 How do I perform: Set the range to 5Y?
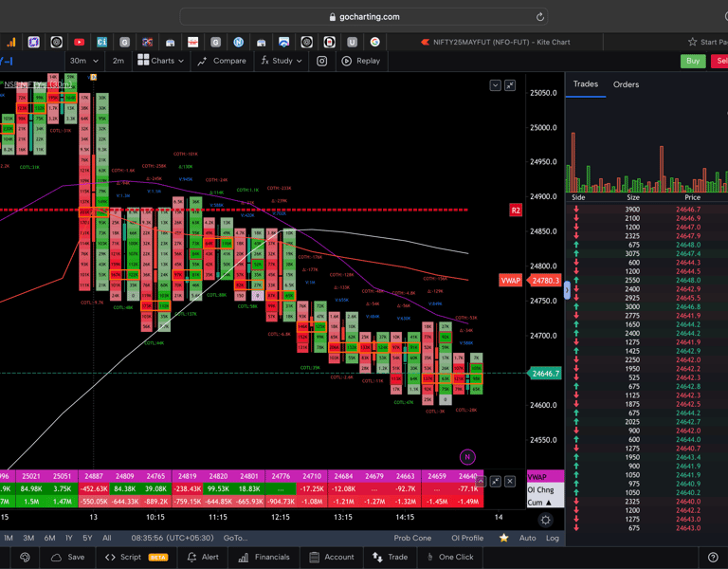coord(87,538)
